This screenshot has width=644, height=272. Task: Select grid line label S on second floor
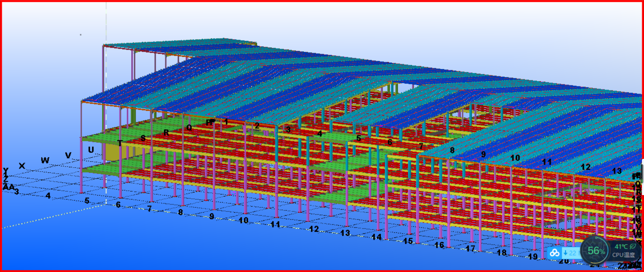tap(143, 138)
